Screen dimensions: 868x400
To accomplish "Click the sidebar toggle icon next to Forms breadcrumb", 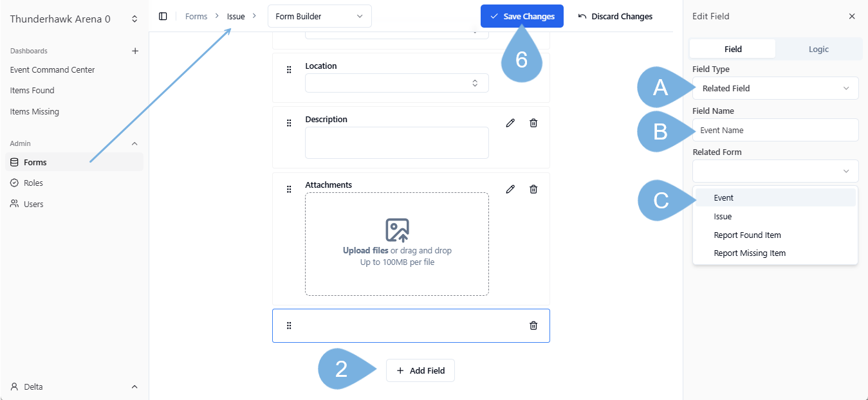I will click(163, 16).
